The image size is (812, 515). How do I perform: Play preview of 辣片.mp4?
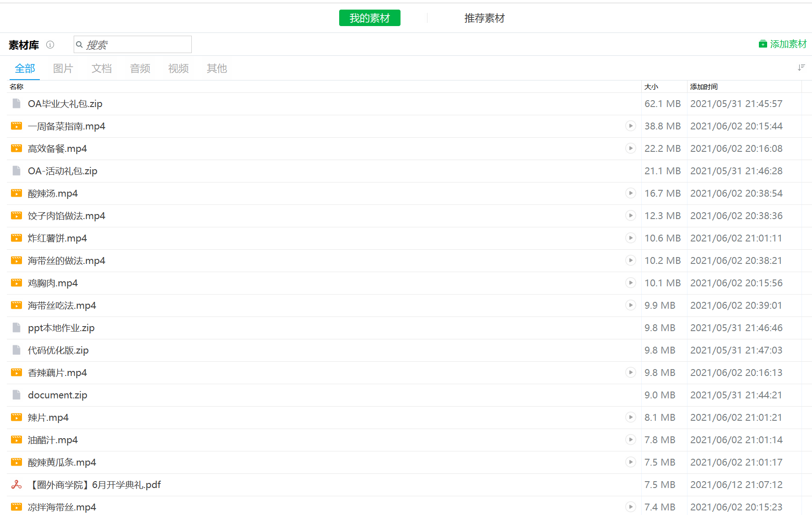coord(630,418)
